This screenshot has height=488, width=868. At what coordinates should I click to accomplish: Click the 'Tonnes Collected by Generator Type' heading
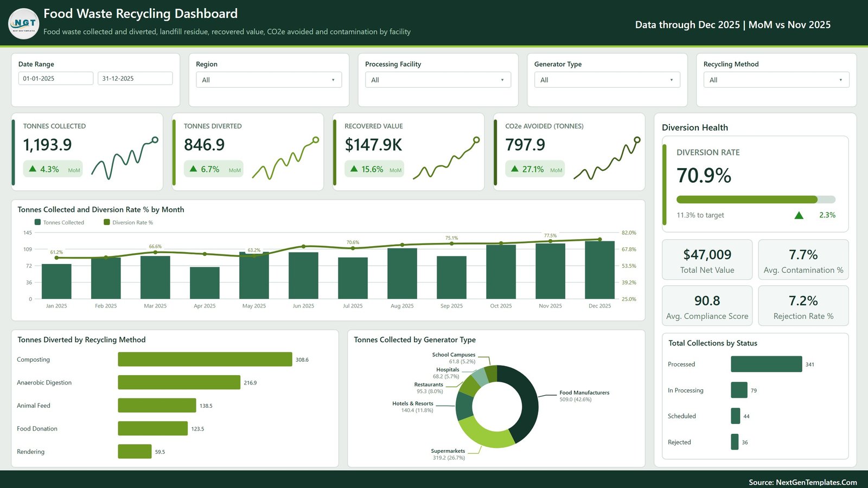pos(415,340)
